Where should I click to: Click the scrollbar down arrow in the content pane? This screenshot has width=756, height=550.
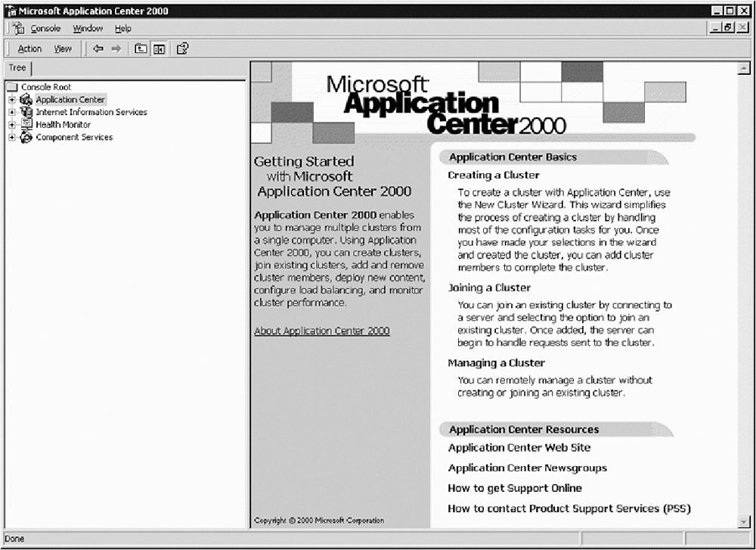click(x=743, y=521)
